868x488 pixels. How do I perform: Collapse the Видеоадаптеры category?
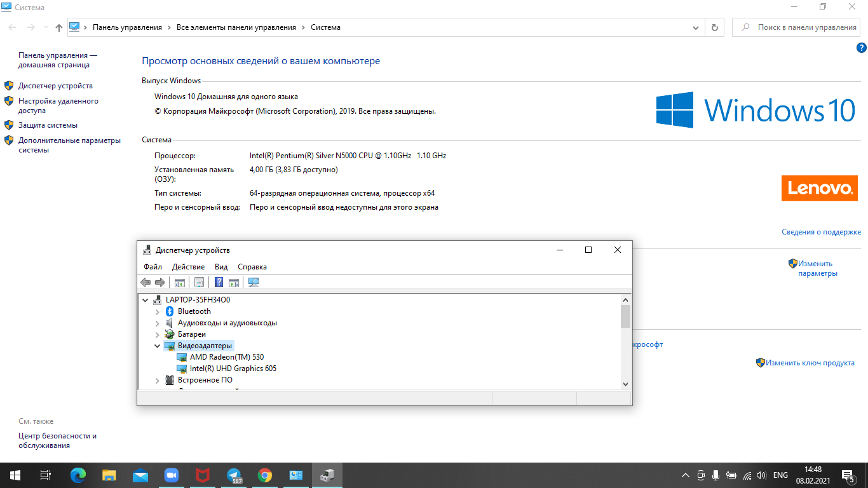(158, 346)
